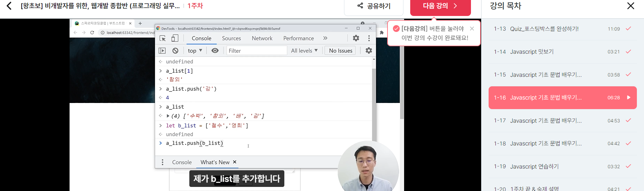This screenshot has height=191, width=644.
Task: Go back using the top-left arrow
Action: pyautogui.click(x=9, y=6)
